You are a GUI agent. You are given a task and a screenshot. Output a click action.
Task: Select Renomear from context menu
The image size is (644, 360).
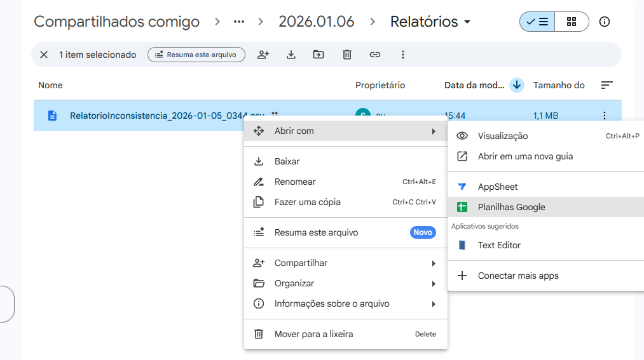[295, 182]
